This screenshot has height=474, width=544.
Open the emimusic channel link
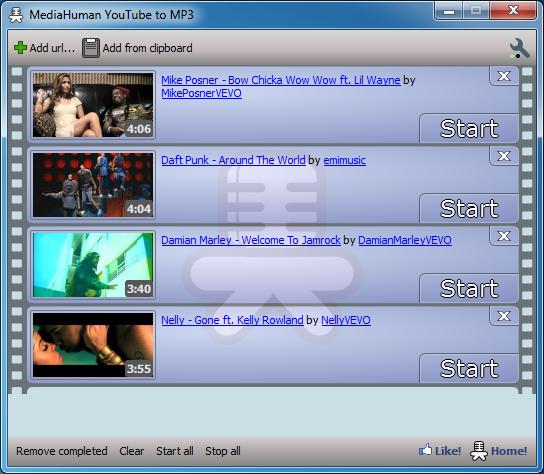(x=345, y=160)
